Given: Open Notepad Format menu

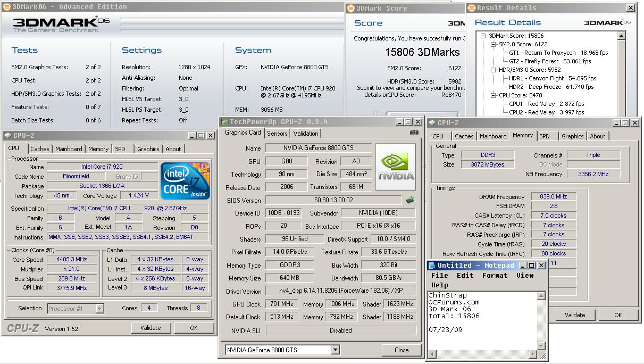Looking at the screenshot, I should [x=495, y=275].
